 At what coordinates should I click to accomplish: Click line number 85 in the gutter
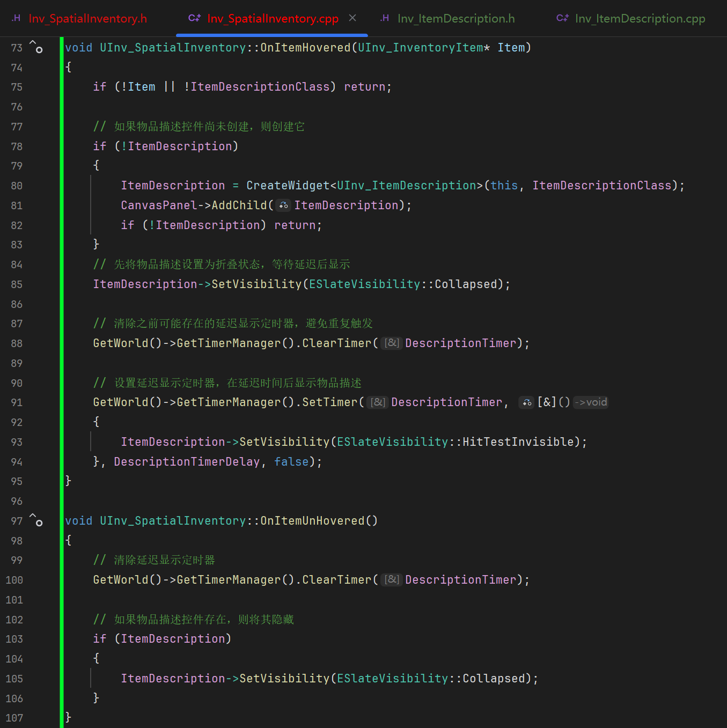tap(17, 284)
